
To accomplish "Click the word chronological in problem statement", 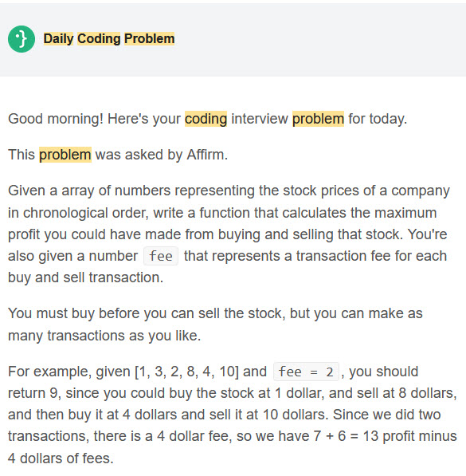I will pyautogui.click(x=65, y=213).
